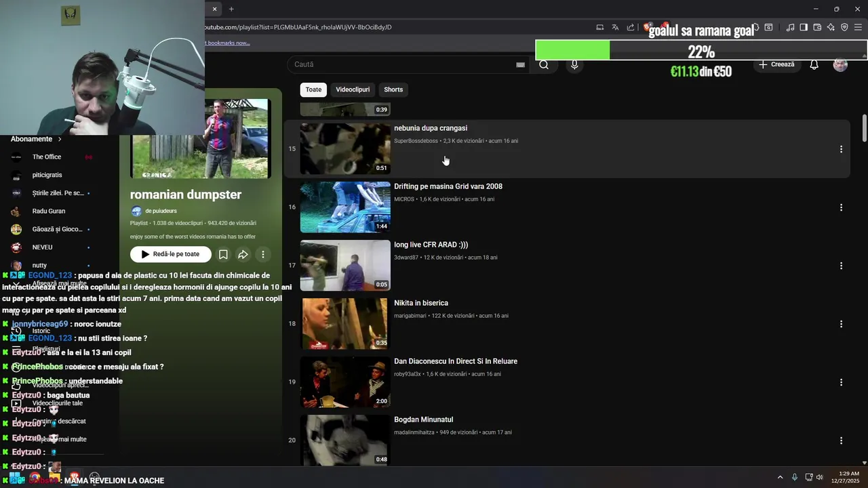This screenshot has width=868, height=488.
Task: Open the YouTube account avatar menu
Action: 840,64
